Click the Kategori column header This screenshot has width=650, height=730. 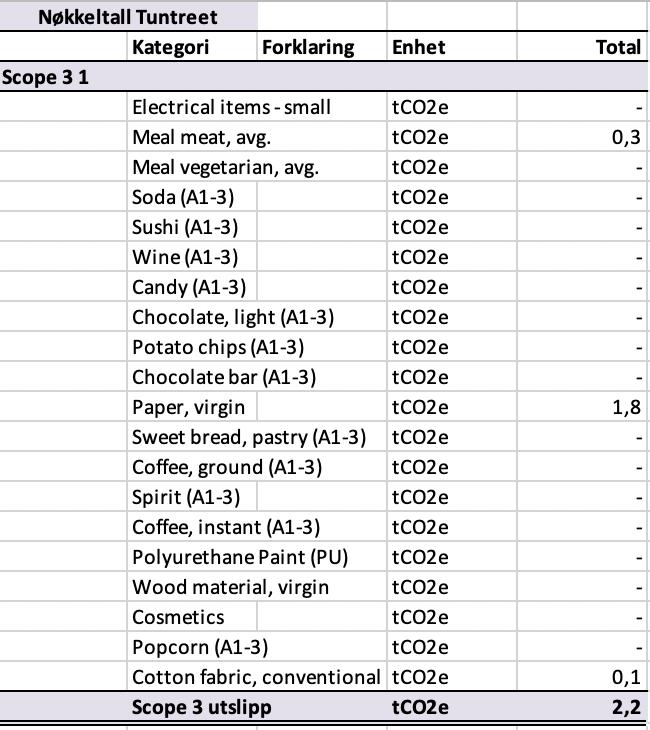click(191, 47)
